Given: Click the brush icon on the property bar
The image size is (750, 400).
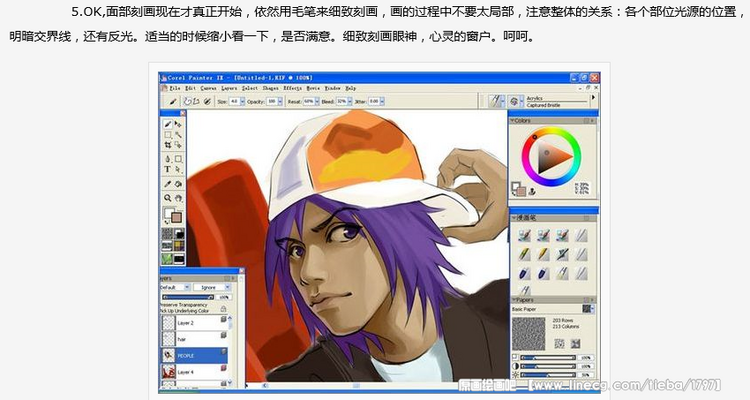Looking at the screenshot, I should (x=173, y=101).
